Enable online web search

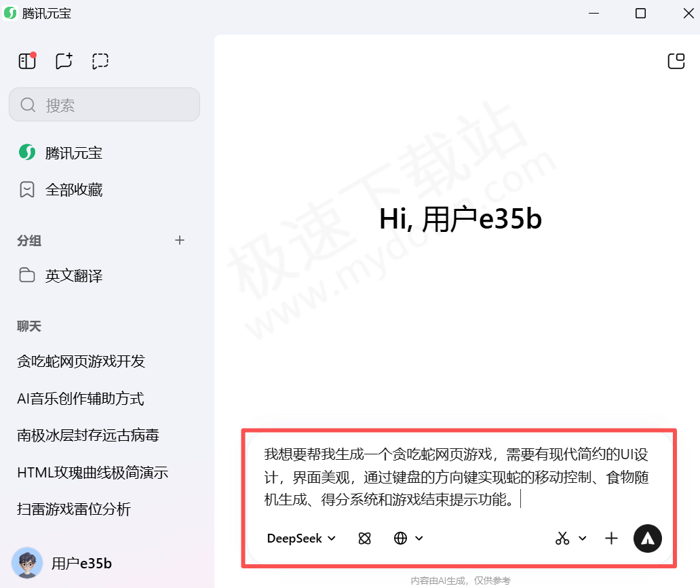[x=400, y=538]
